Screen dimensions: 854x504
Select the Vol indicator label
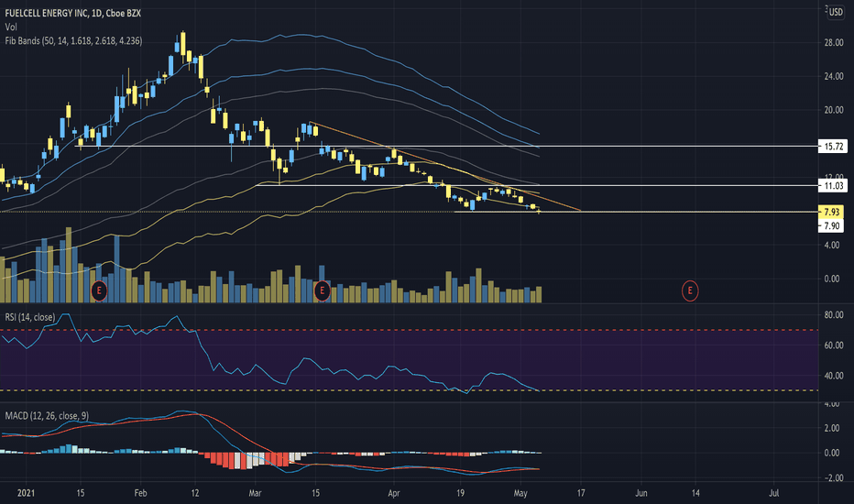[11, 27]
